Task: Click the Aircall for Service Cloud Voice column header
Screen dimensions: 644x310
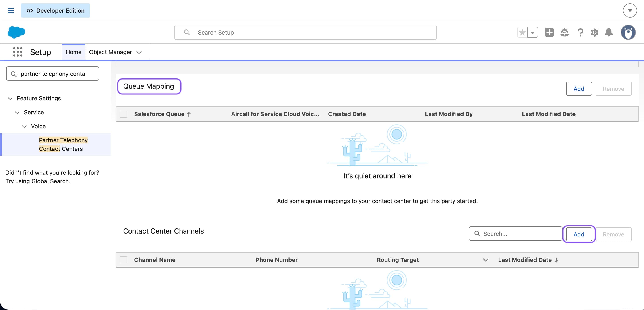Action: pos(275,114)
